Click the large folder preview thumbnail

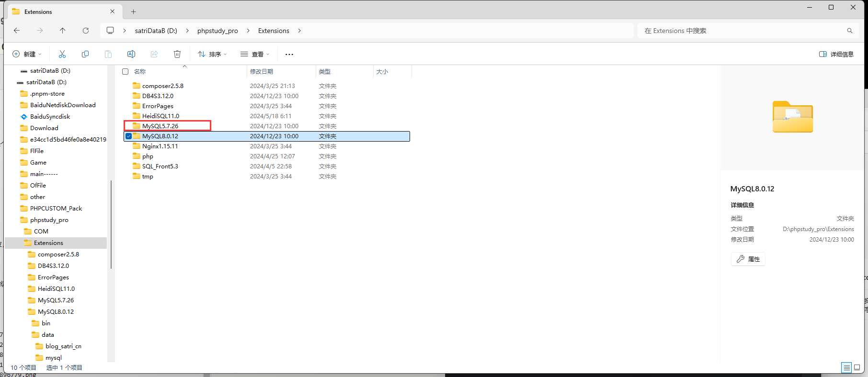(793, 117)
